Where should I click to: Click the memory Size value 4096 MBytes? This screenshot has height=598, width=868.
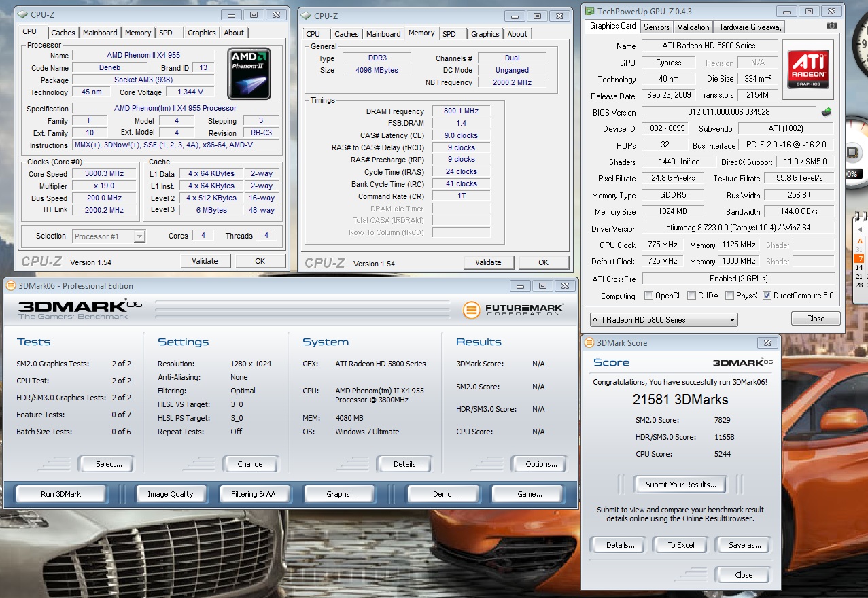coord(377,70)
